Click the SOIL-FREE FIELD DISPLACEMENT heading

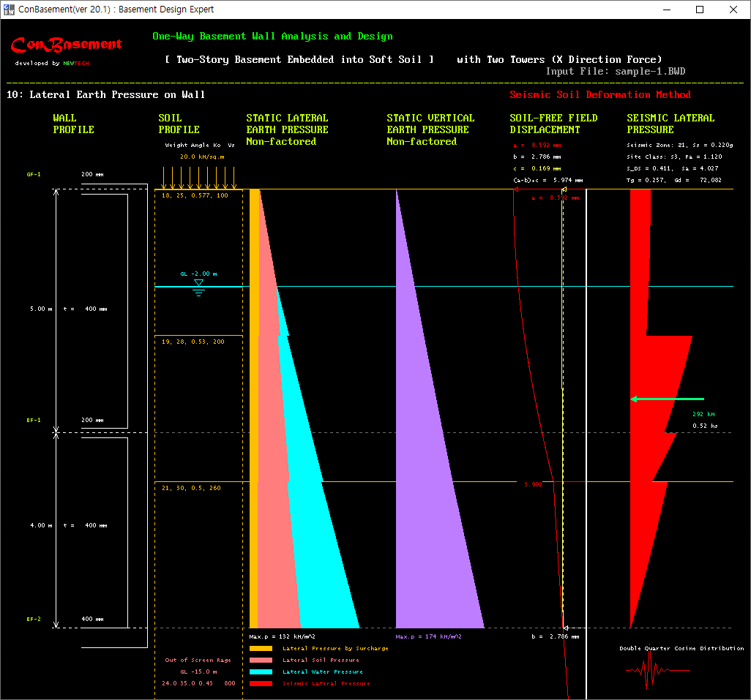click(553, 124)
